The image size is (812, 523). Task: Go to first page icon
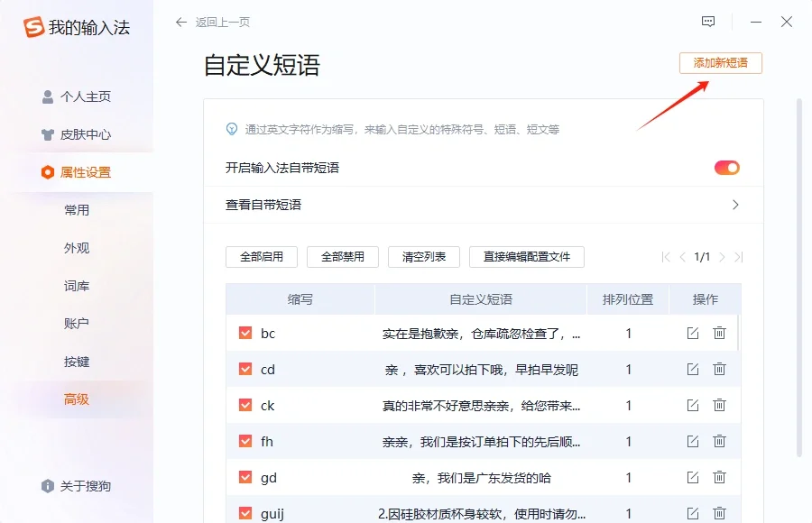(x=666, y=257)
